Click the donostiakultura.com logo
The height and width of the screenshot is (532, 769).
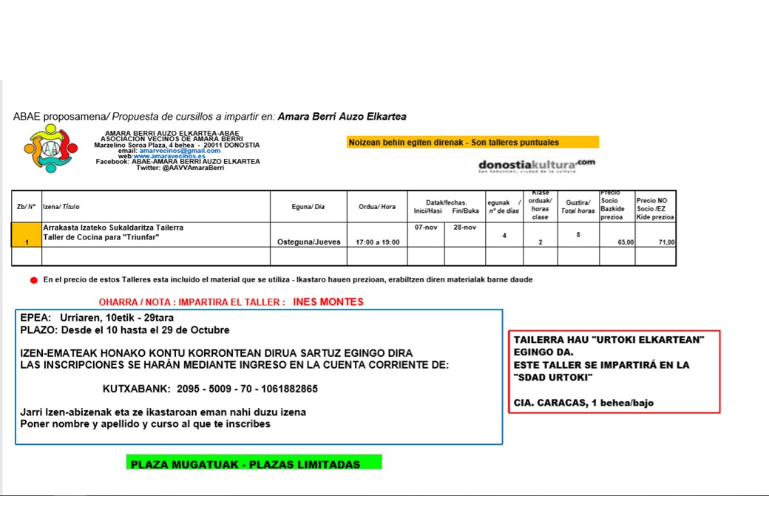pos(537,165)
